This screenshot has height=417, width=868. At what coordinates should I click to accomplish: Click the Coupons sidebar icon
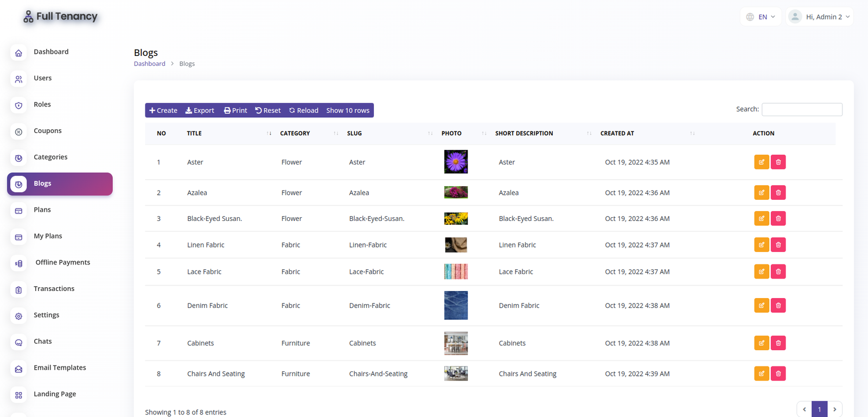click(x=18, y=132)
